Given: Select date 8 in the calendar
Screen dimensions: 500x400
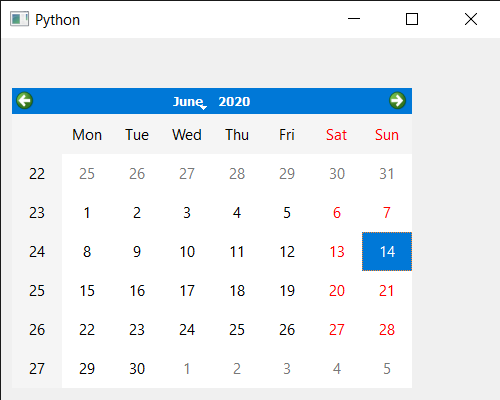Looking at the screenshot, I should [x=87, y=252].
